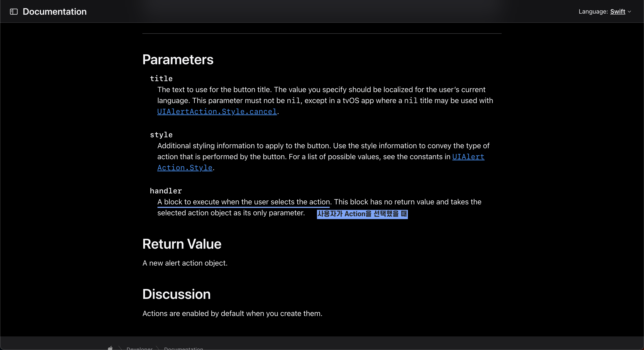Open the UIAlertAction.Style.cancel link
This screenshot has height=350, width=644.
tap(217, 111)
